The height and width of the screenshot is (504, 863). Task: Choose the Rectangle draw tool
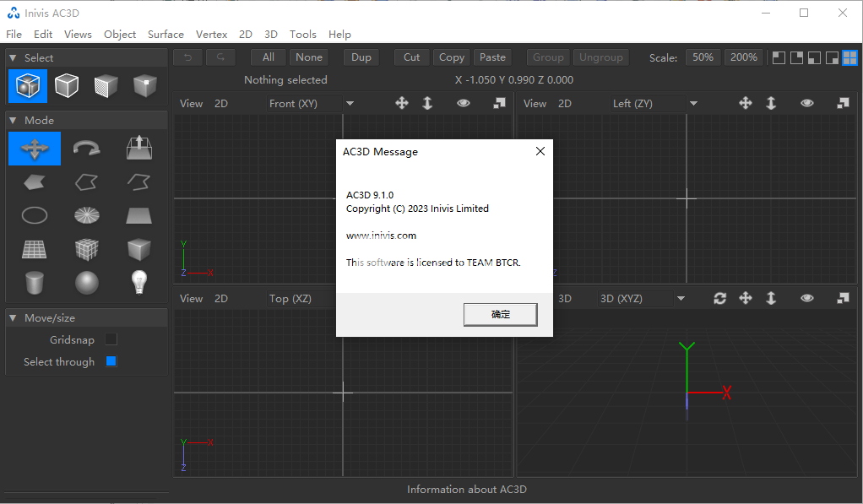(x=138, y=215)
